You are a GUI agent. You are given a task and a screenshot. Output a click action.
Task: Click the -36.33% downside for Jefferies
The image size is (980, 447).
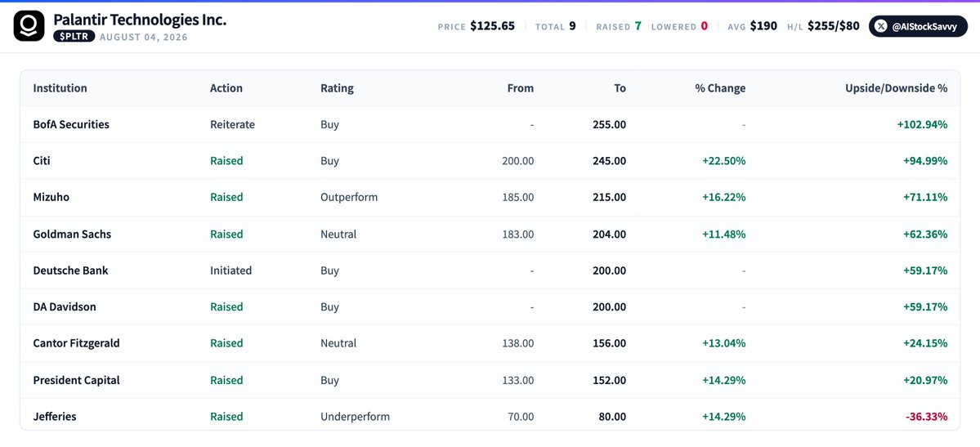(927, 416)
